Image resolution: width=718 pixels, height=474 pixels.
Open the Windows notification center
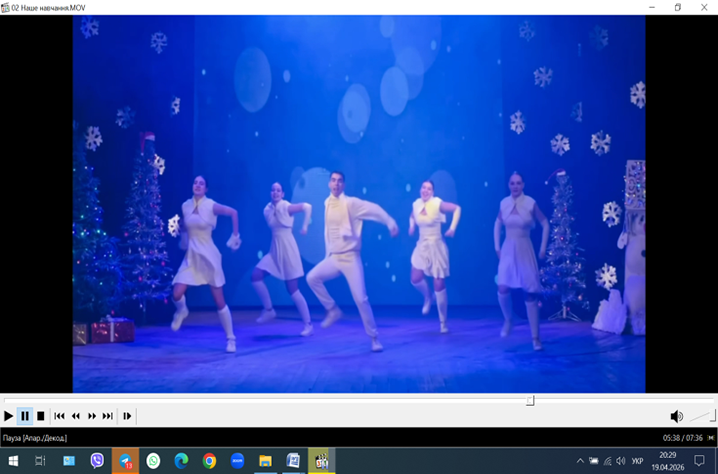700,461
